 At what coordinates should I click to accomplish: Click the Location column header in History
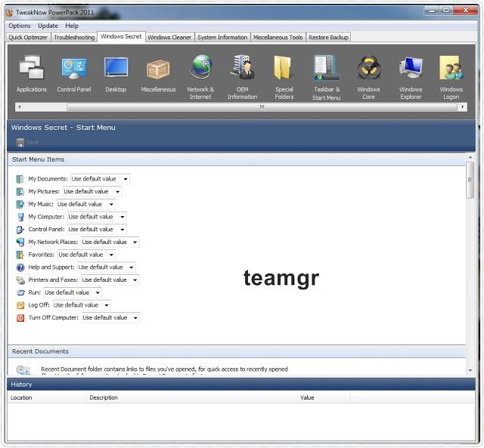[x=47, y=397]
